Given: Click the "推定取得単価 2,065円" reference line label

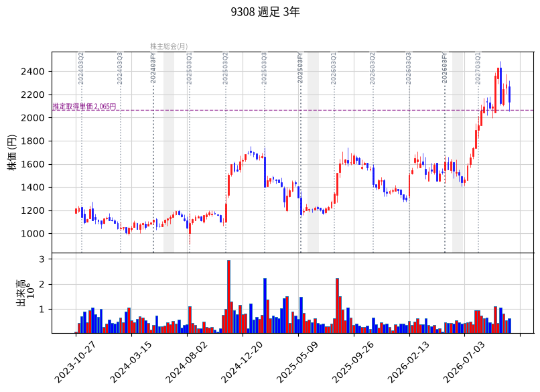Looking at the screenshot, I should [84, 107].
